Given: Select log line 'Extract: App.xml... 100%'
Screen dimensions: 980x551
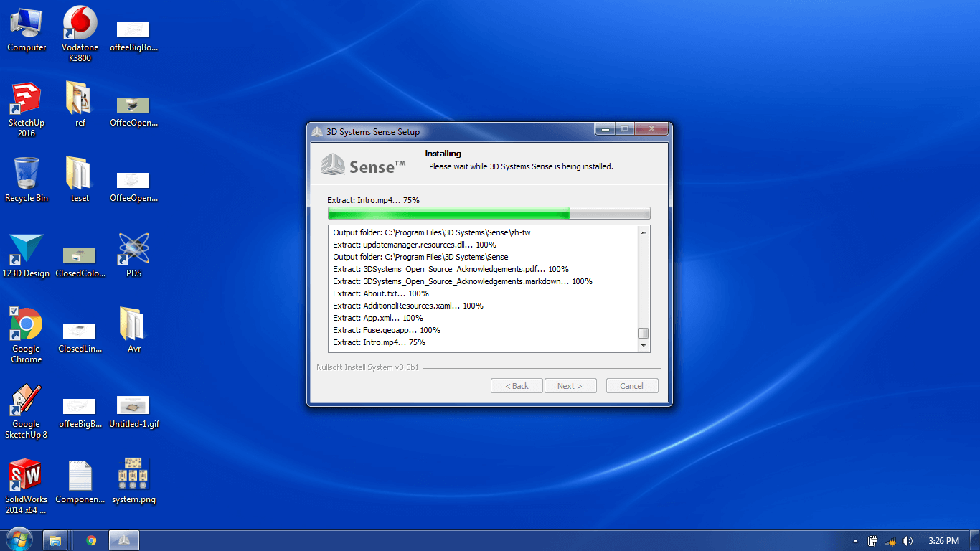Looking at the screenshot, I should tap(378, 318).
